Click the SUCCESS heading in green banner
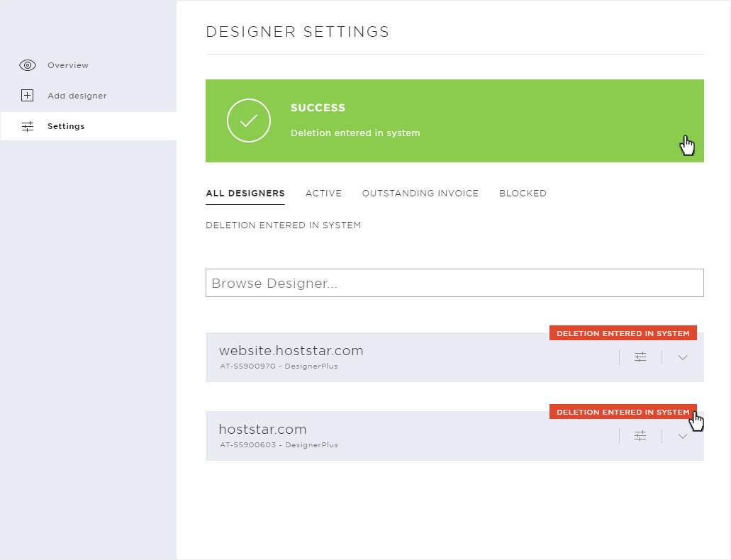This screenshot has height=560, width=731. 318,108
